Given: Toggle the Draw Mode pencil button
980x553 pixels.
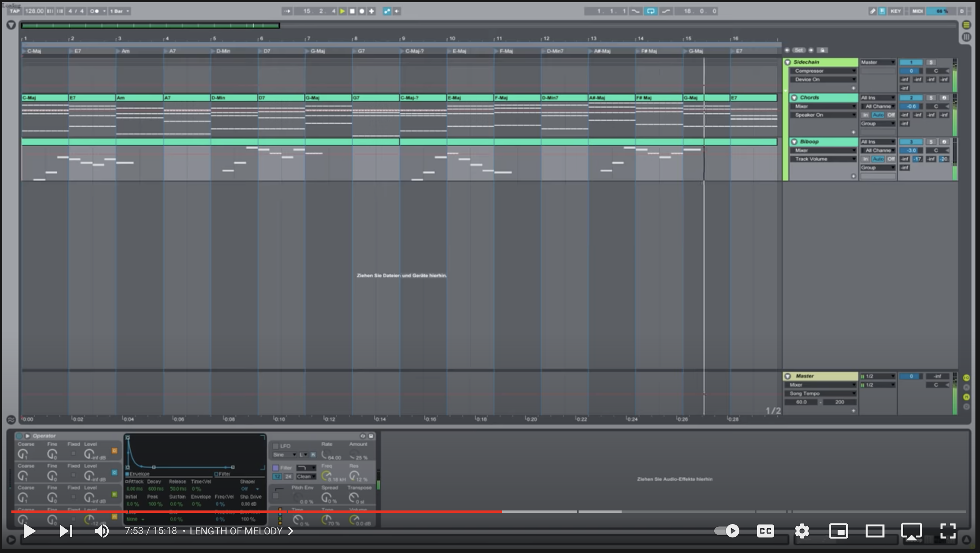Looking at the screenshot, I should click(872, 11).
